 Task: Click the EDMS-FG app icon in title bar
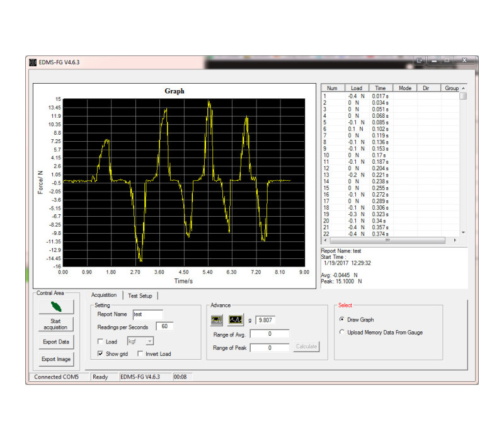pyautogui.click(x=33, y=62)
